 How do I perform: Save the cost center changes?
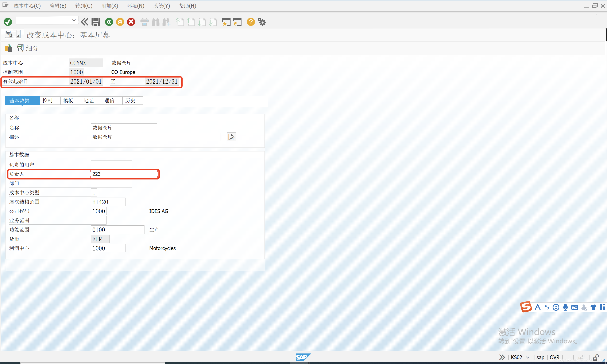coord(96,22)
